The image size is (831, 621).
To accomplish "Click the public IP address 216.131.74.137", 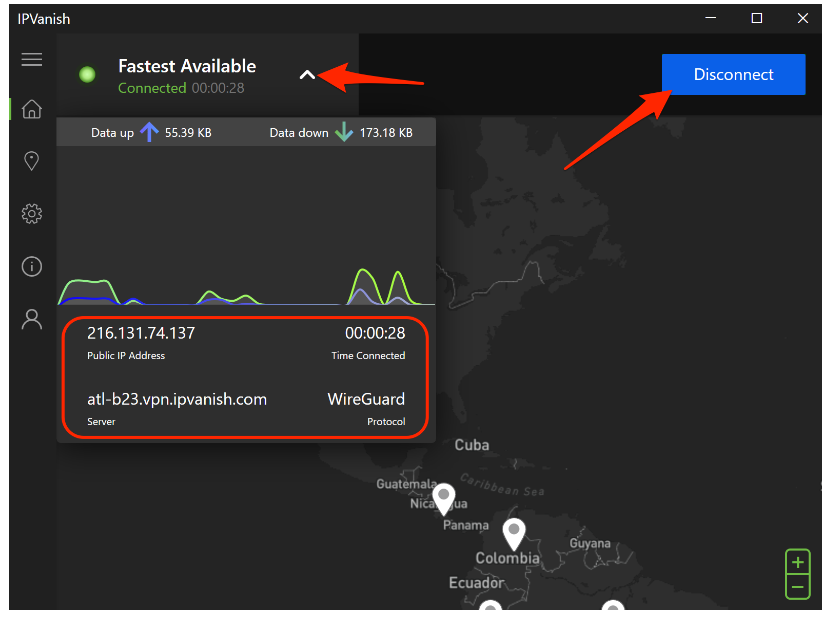I will tap(141, 333).
